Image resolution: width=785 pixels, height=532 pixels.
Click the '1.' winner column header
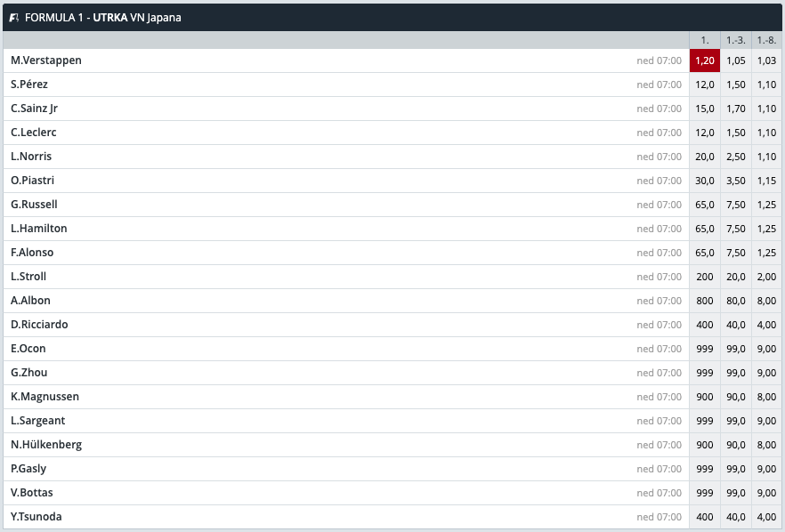705,40
